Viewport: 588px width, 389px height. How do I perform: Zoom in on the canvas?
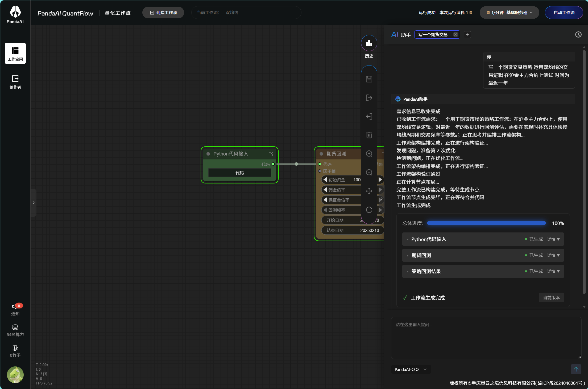(x=369, y=154)
